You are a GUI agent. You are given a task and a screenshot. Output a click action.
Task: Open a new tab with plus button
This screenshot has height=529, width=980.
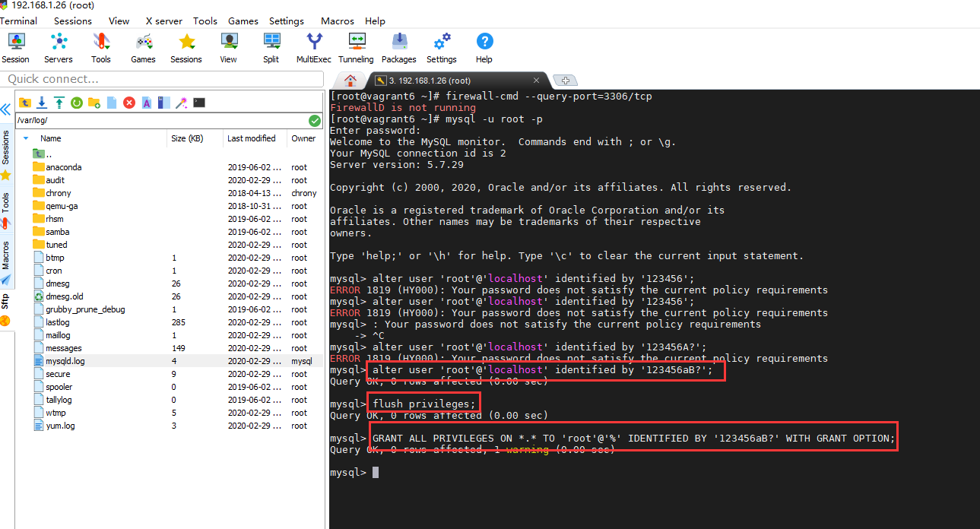click(565, 81)
